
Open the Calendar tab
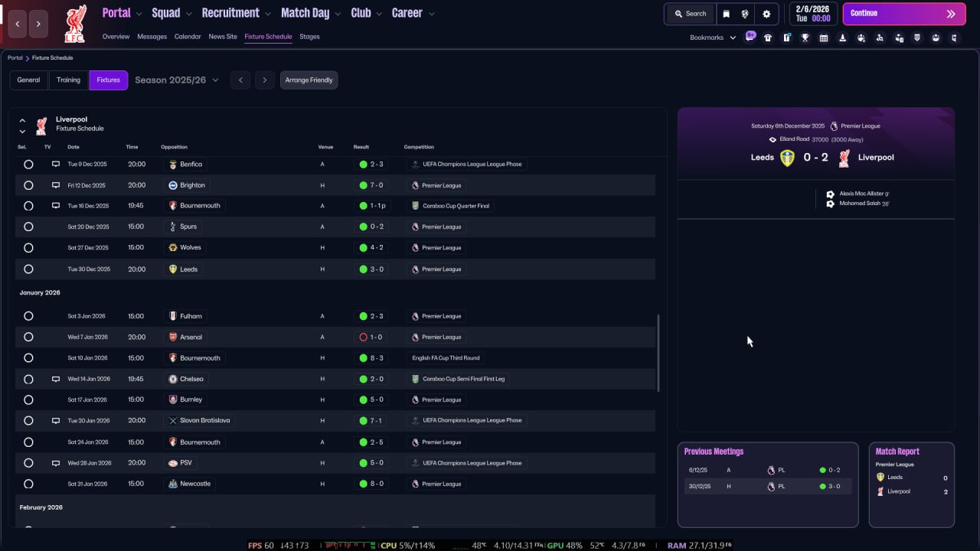pyautogui.click(x=188, y=37)
